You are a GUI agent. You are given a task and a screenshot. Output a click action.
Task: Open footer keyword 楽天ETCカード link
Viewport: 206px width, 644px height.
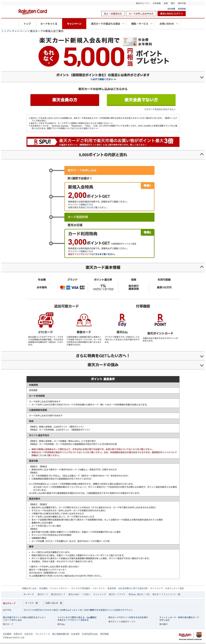[58, 594]
